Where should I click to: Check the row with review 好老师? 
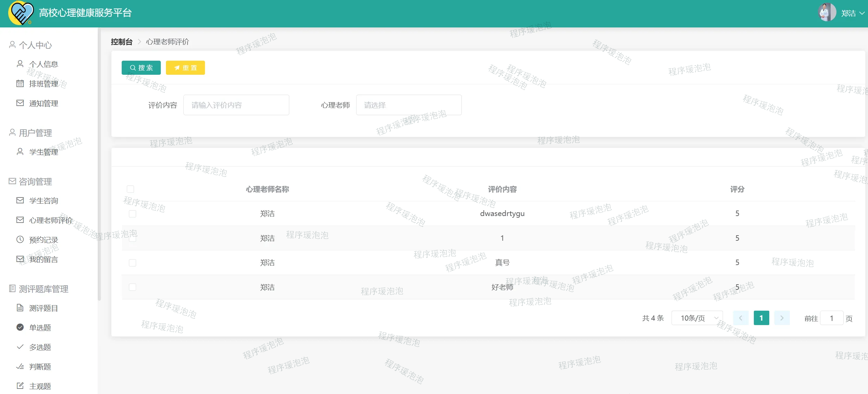132,287
